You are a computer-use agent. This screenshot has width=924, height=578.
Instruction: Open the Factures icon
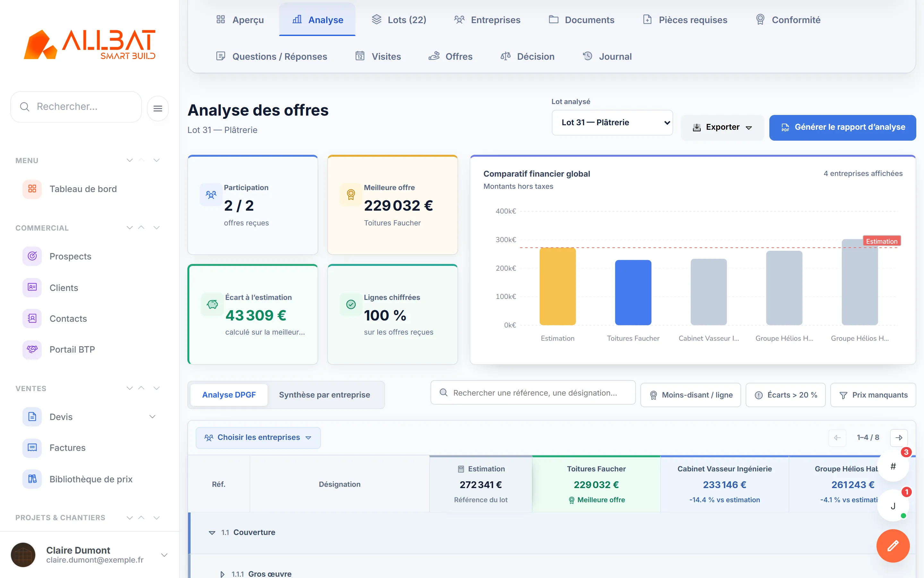[x=32, y=448]
